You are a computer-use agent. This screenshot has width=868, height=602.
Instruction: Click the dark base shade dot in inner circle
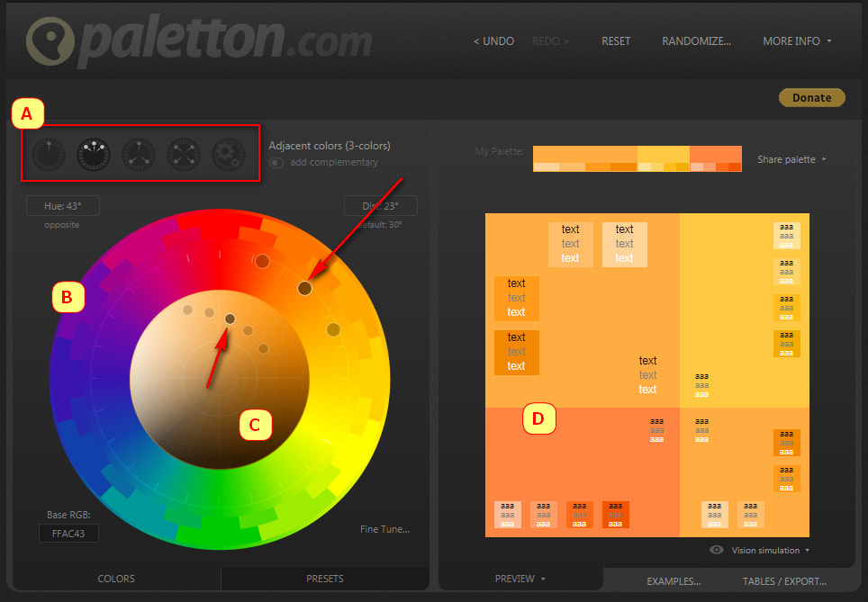pyautogui.click(x=230, y=319)
